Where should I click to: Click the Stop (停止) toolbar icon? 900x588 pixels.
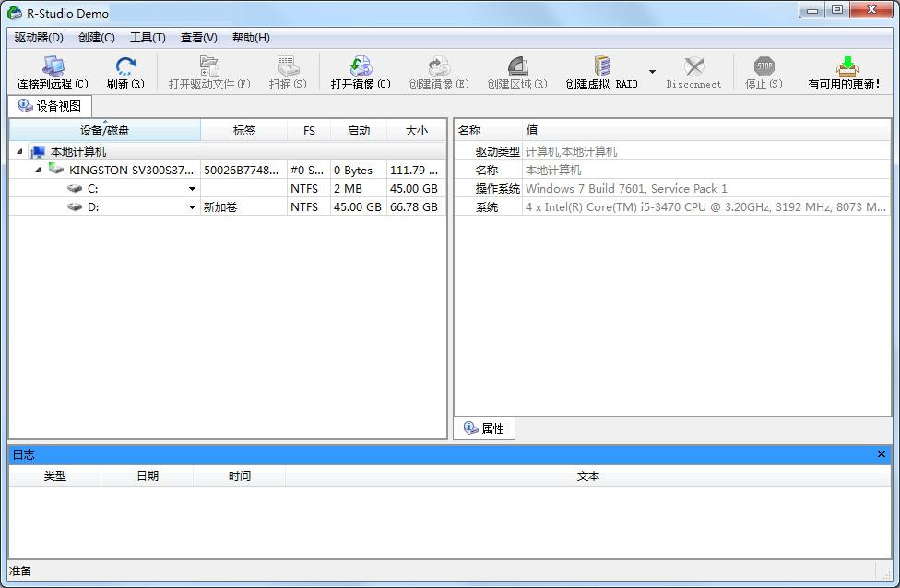coord(764,66)
